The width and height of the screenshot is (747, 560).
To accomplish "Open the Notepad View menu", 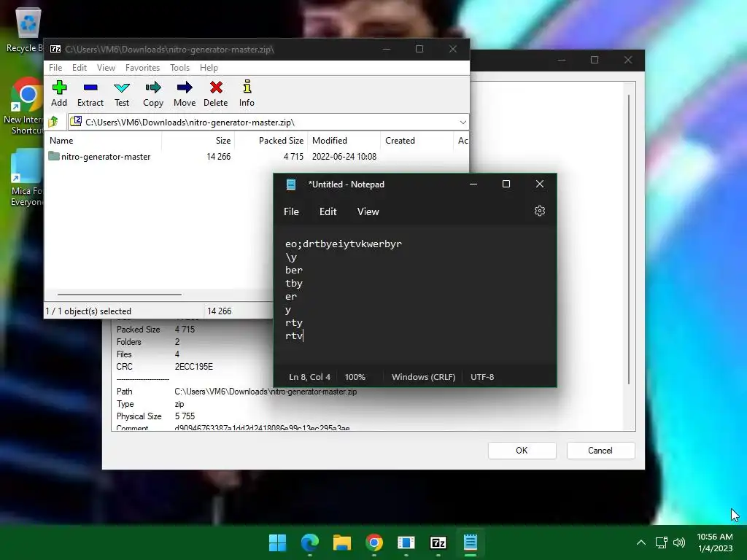I will coord(368,211).
